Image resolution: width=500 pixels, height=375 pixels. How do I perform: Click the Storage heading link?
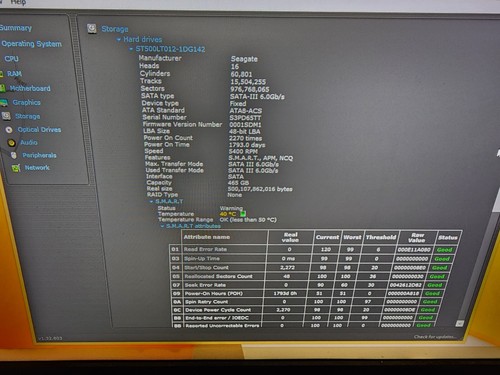coord(115,29)
